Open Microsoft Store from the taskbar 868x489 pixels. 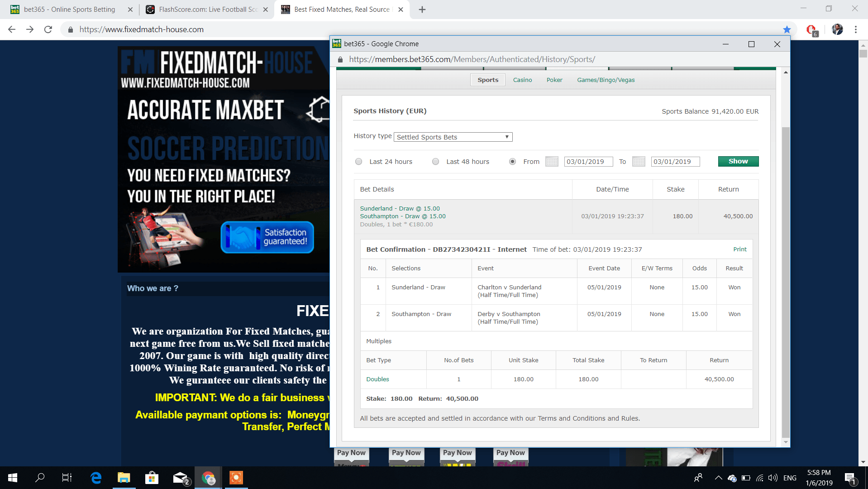pos(152,478)
